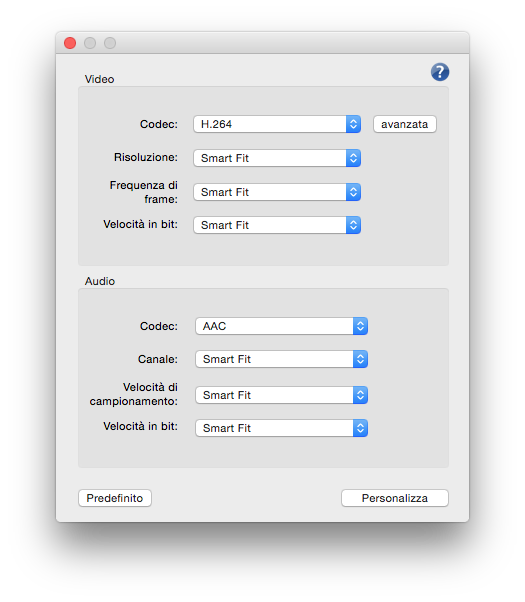
Task: Expand the Audio Velocità in bit dropdown
Action: (x=282, y=428)
